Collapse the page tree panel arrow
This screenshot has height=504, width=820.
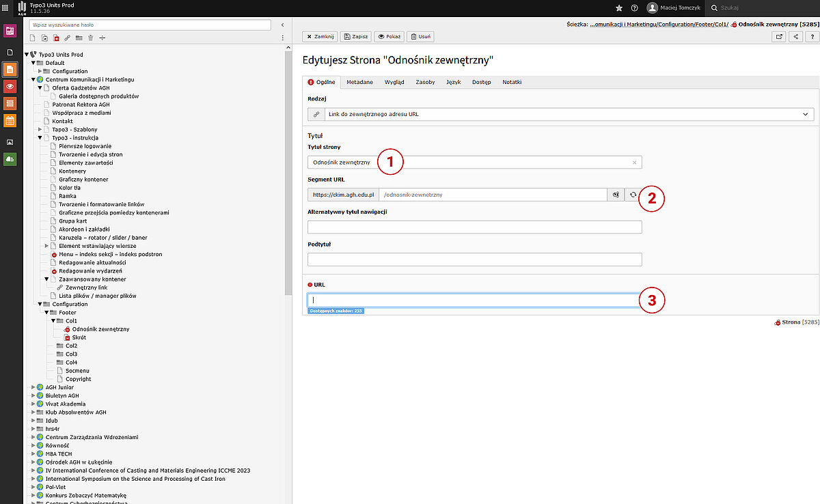(283, 25)
